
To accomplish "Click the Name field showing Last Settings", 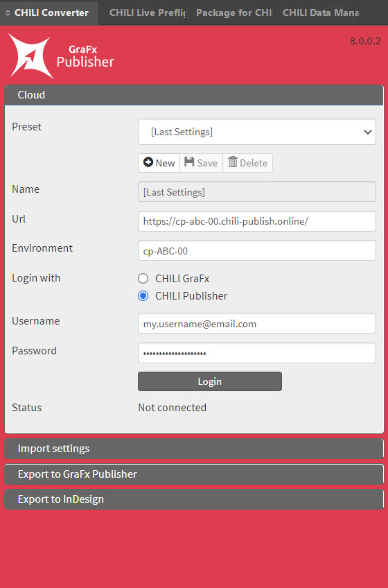I will (257, 191).
